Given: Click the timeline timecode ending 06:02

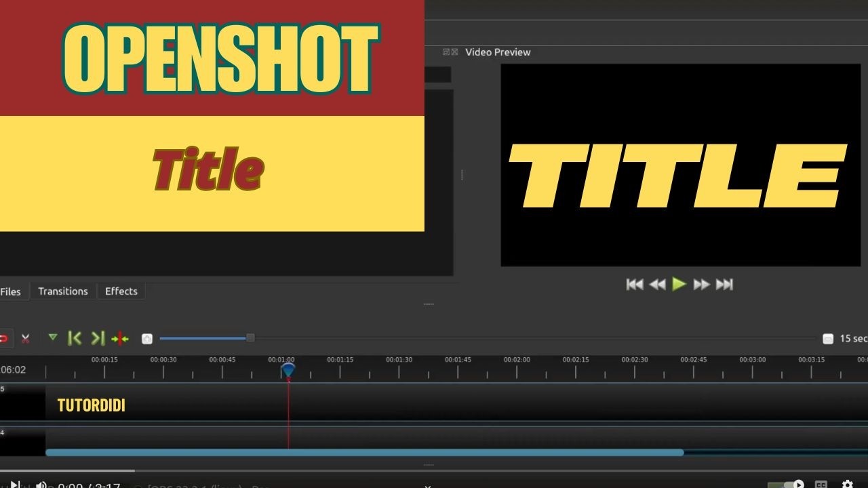Looking at the screenshot, I should [13, 369].
